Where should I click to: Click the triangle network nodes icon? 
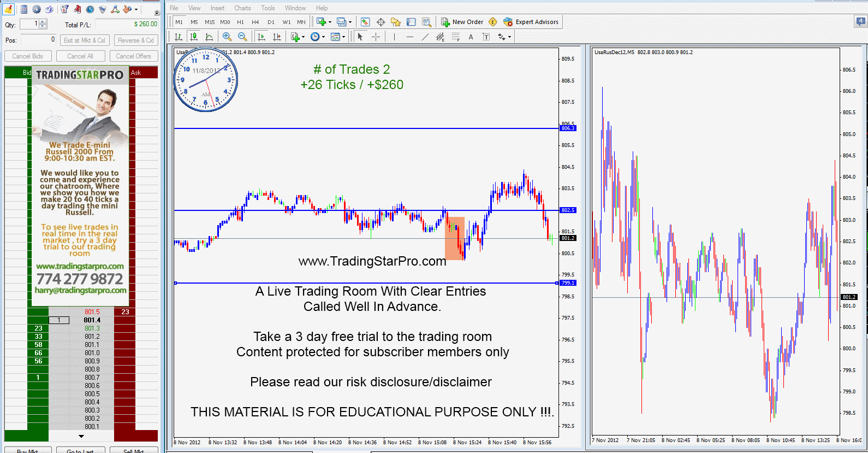pyautogui.click(x=115, y=9)
